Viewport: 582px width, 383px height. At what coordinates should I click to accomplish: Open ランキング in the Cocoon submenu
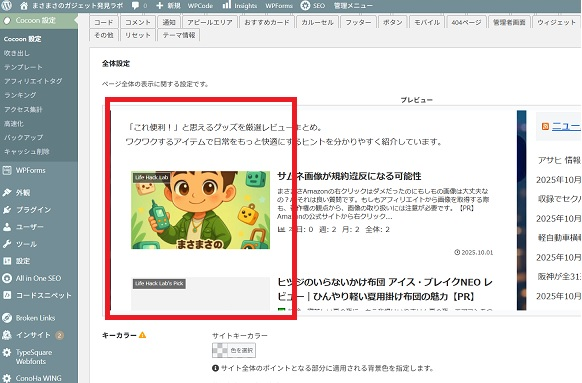pos(20,95)
